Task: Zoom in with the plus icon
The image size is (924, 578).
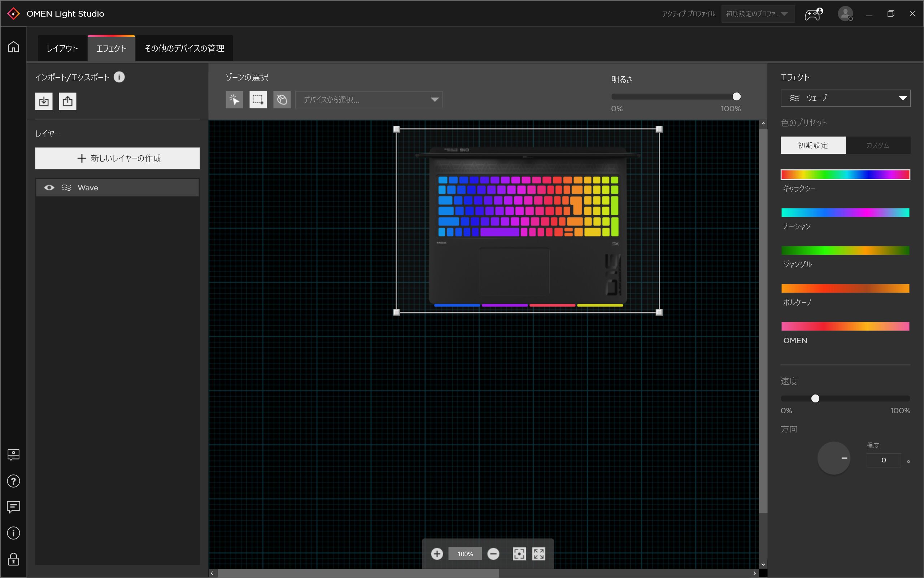Action: pos(437,554)
